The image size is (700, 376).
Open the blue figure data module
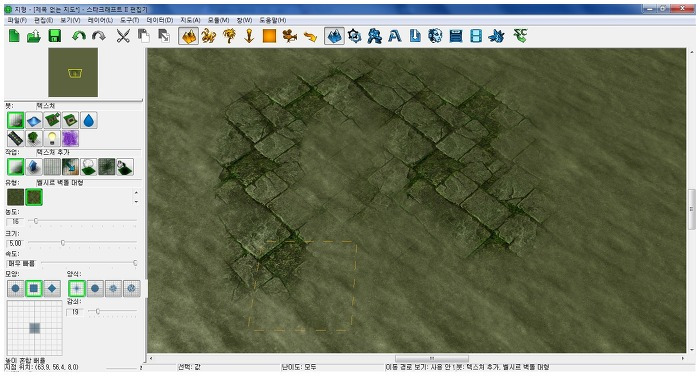(x=375, y=36)
